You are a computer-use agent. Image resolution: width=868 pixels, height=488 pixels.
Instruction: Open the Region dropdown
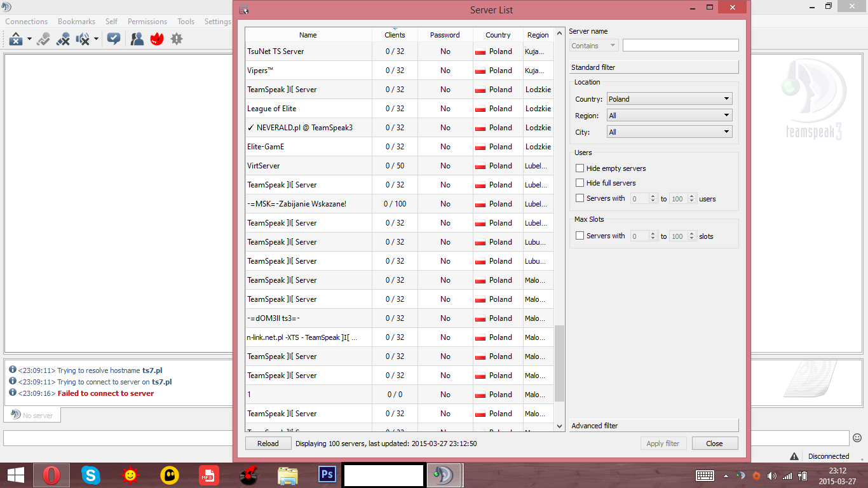670,116
